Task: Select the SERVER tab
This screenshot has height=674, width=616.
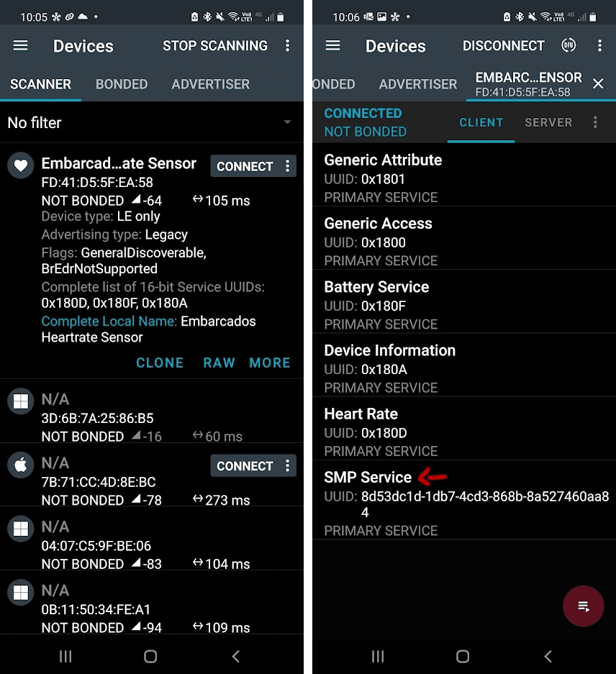Action: click(x=548, y=122)
